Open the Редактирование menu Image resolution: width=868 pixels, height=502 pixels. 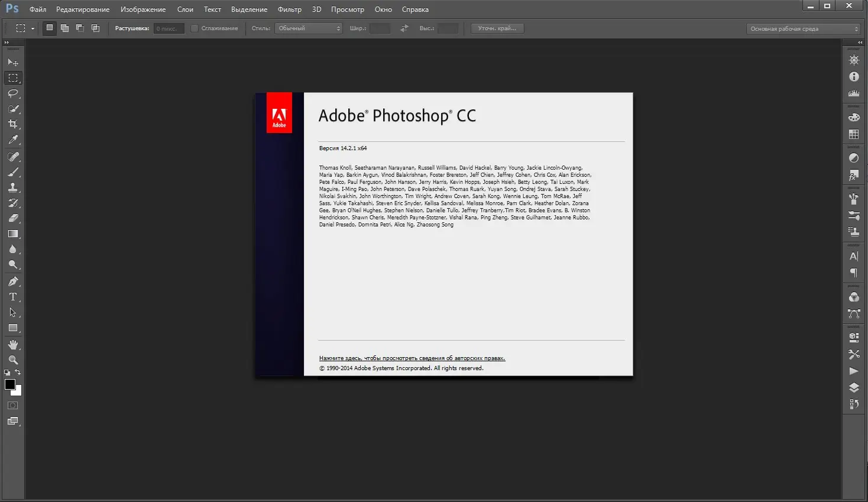(83, 9)
